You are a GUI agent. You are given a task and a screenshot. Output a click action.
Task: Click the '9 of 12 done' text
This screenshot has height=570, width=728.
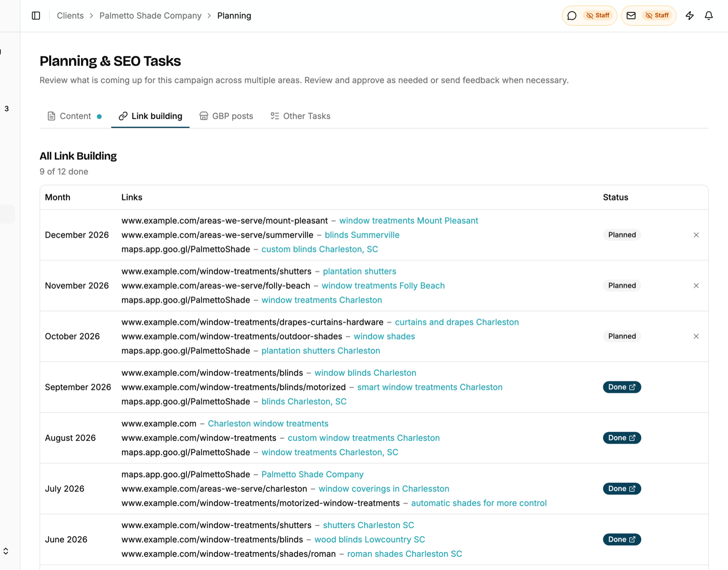[x=64, y=172]
